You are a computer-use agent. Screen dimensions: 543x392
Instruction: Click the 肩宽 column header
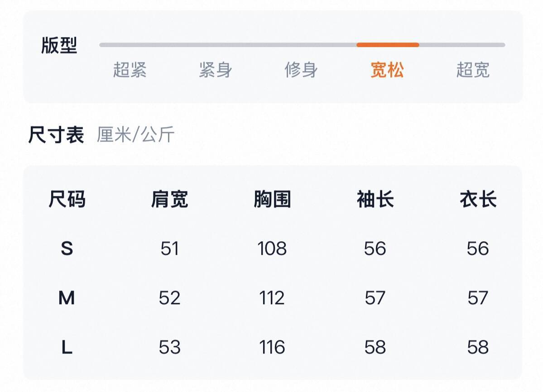coord(170,199)
